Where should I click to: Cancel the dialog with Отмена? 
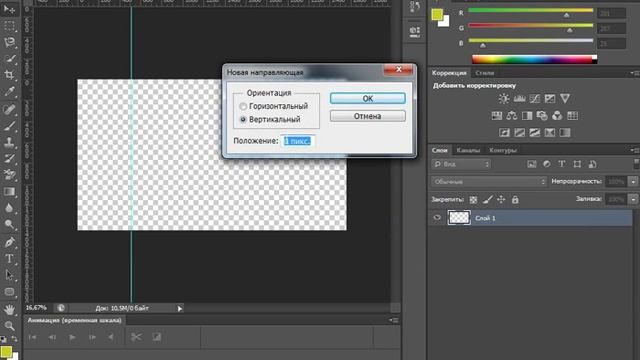point(367,116)
